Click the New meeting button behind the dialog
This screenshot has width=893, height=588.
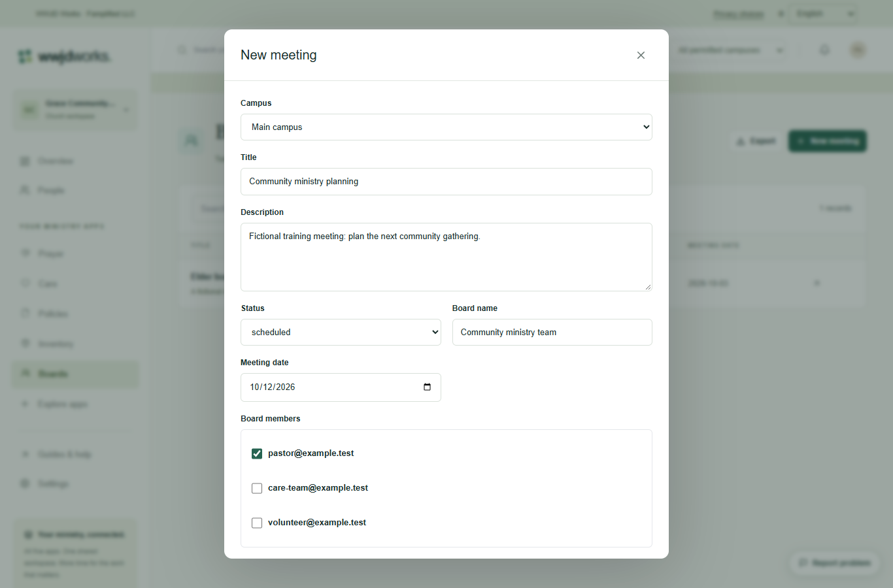point(828,141)
